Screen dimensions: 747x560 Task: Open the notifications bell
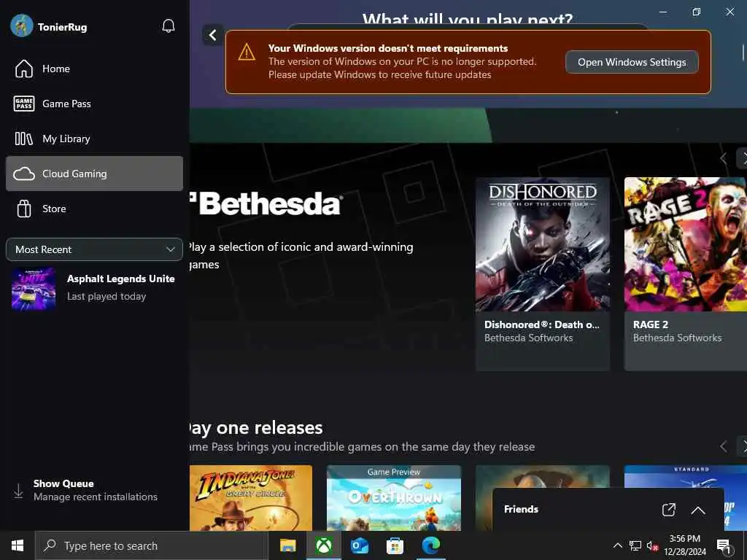[169, 26]
